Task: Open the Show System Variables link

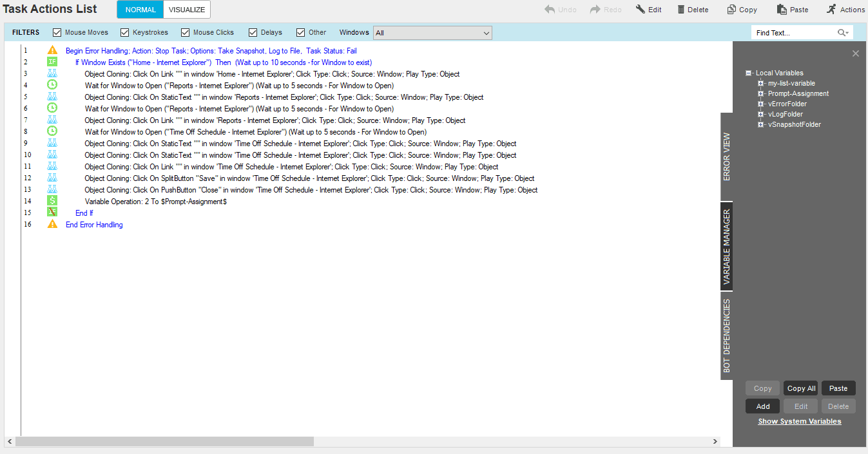Action: point(800,421)
